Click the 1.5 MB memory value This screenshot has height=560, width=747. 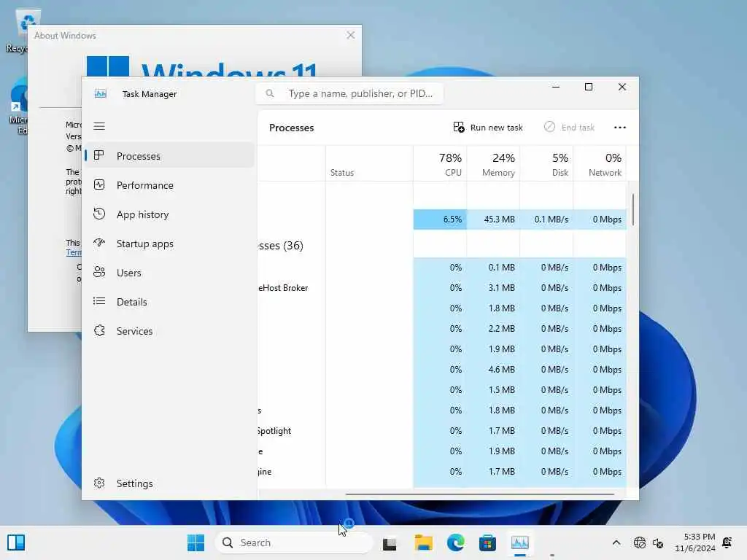[x=501, y=390]
